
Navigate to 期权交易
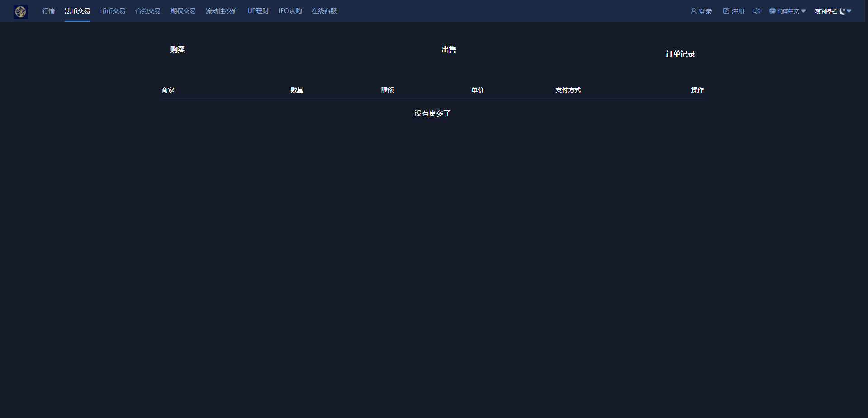[183, 11]
